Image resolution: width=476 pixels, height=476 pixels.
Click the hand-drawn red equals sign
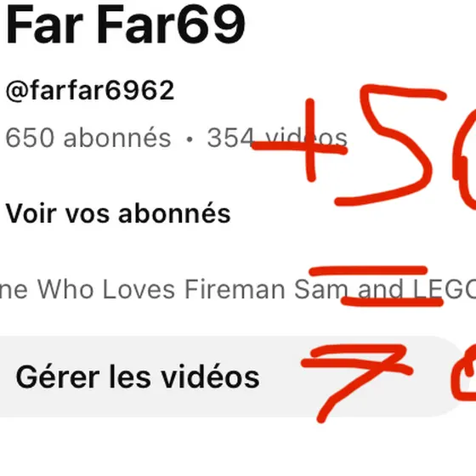coord(376,286)
